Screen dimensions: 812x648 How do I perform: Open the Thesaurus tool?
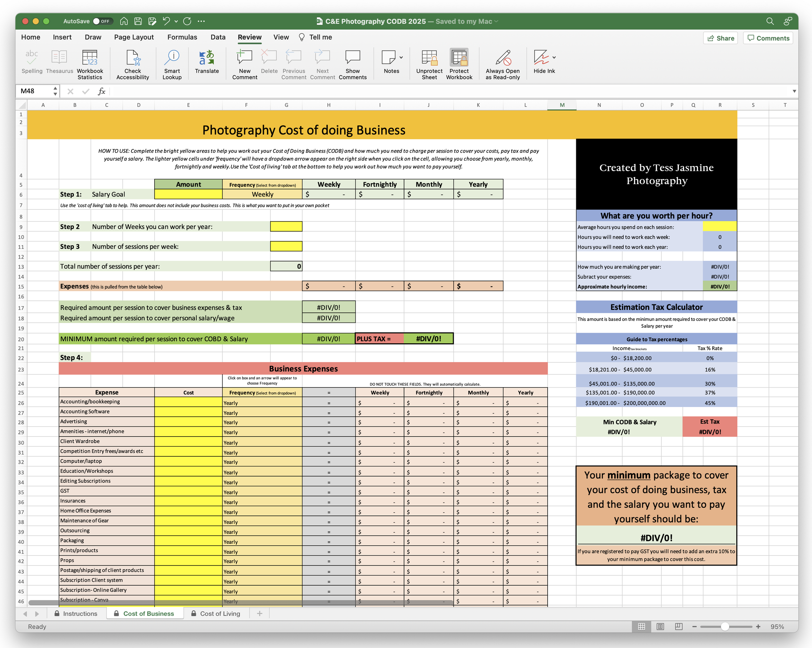[x=59, y=62]
